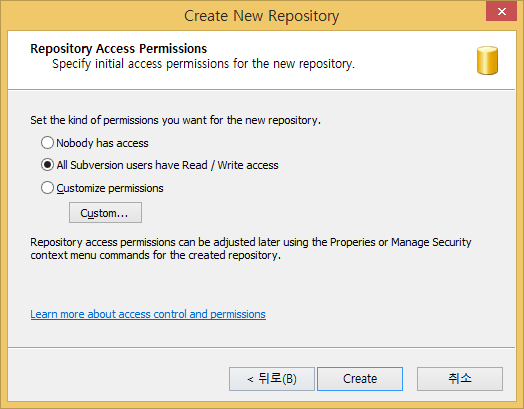Screen dimensions: 524x409
Task: Cancel with the 취소 button
Action: click(x=460, y=379)
